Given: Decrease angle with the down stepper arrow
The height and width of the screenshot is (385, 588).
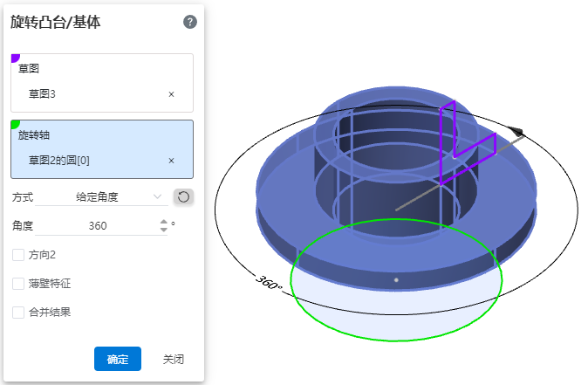Looking at the screenshot, I should [163, 230].
